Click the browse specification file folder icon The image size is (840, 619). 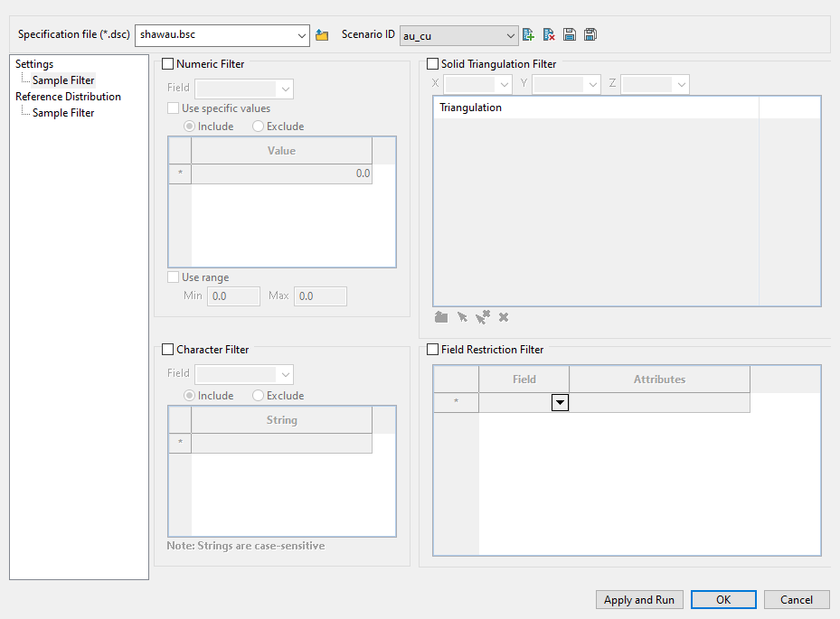click(x=322, y=35)
